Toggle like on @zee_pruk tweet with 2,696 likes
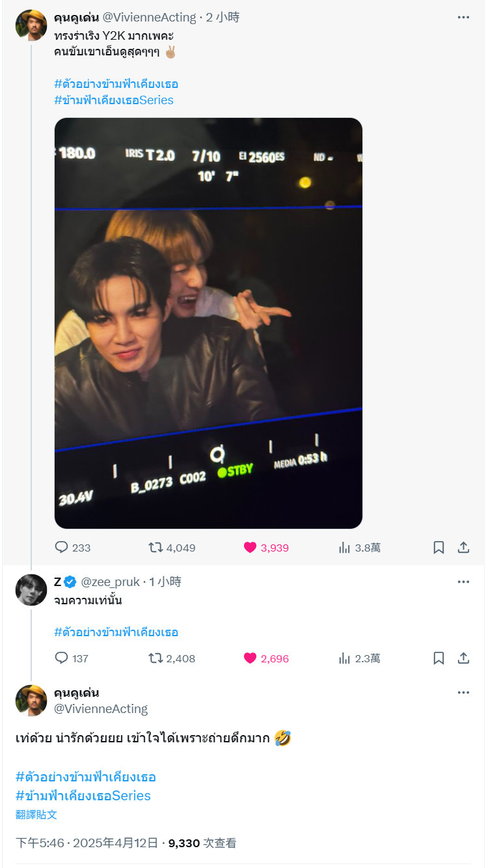486x868 pixels. tap(250, 658)
